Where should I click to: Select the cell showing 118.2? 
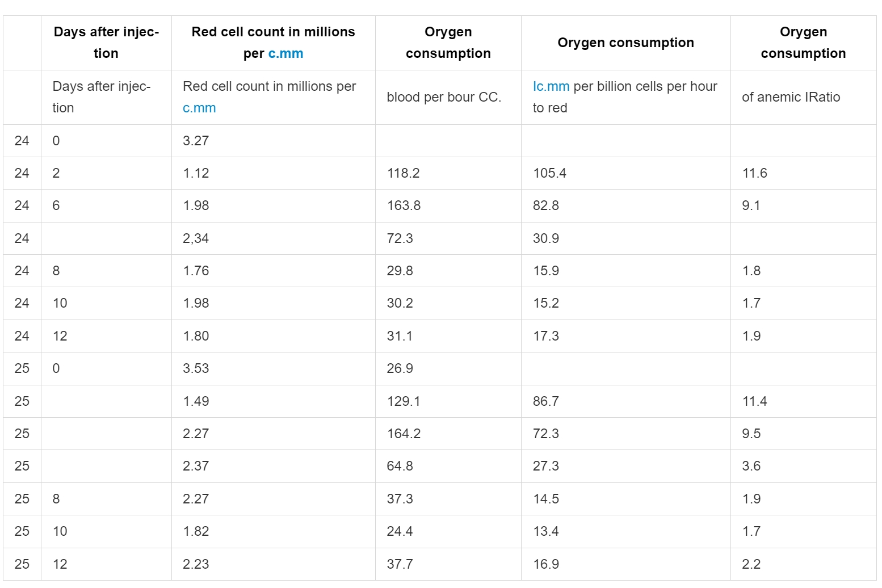pos(448,173)
